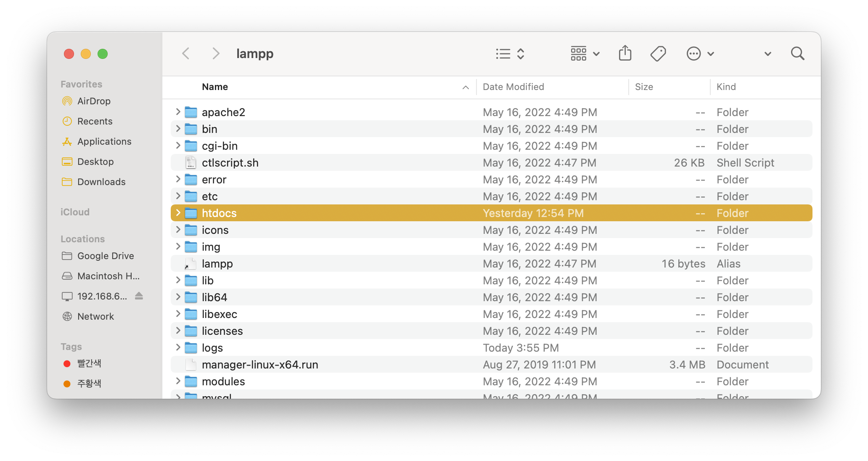The width and height of the screenshot is (868, 461).
Task: Click the Share toolbar icon
Action: click(625, 53)
